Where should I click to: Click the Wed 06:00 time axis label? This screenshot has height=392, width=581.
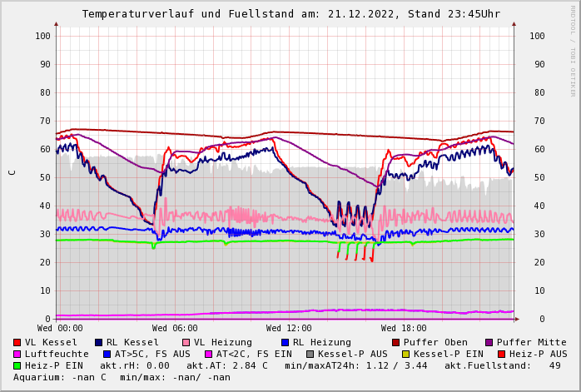(175, 328)
